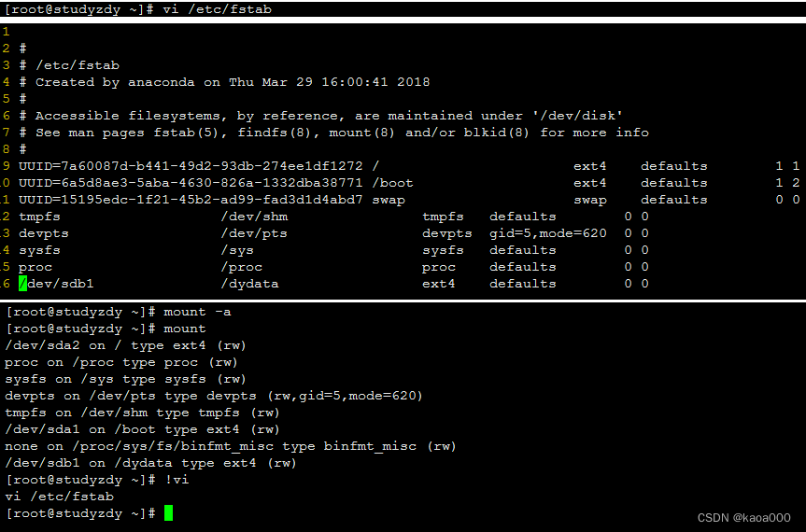Select the '# /etc/fstab' comment line
The height and width of the screenshot is (532, 806).
click(x=69, y=65)
